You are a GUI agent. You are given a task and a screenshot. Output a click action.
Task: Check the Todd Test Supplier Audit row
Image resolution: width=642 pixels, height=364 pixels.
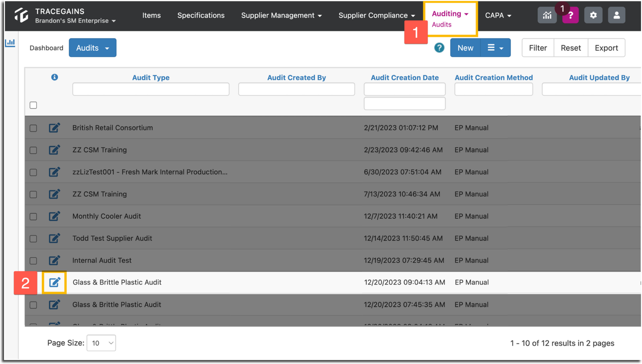[33, 239]
